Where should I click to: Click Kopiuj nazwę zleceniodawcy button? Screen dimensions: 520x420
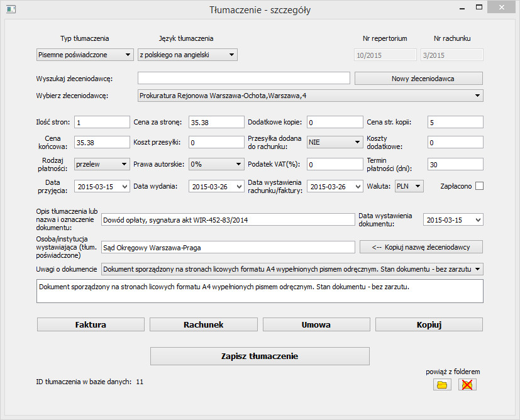point(421,247)
